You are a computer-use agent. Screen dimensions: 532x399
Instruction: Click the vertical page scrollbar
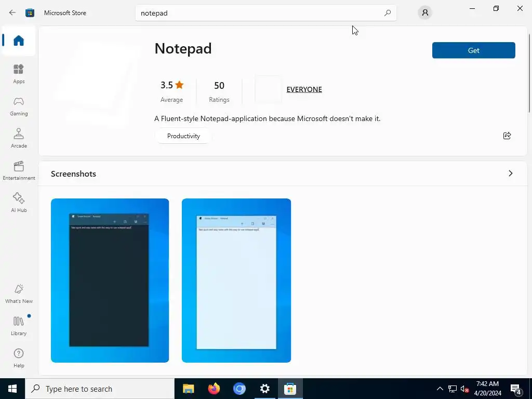[529, 73]
